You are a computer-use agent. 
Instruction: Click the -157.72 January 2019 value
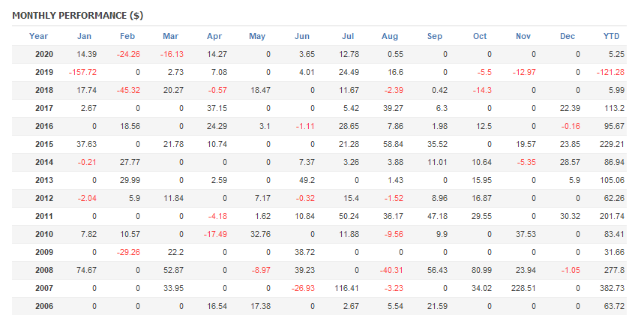click(x=83, y=72)
